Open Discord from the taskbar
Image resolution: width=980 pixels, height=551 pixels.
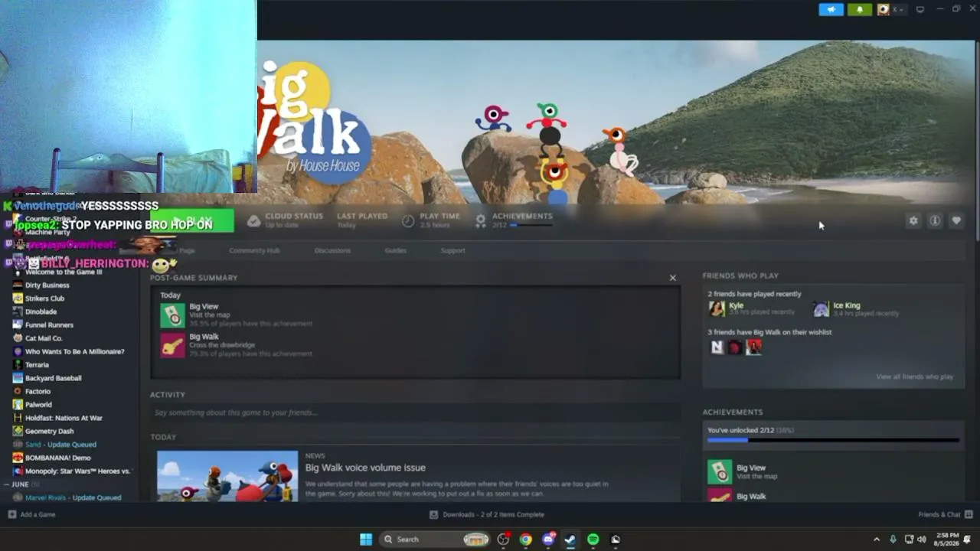548,540
